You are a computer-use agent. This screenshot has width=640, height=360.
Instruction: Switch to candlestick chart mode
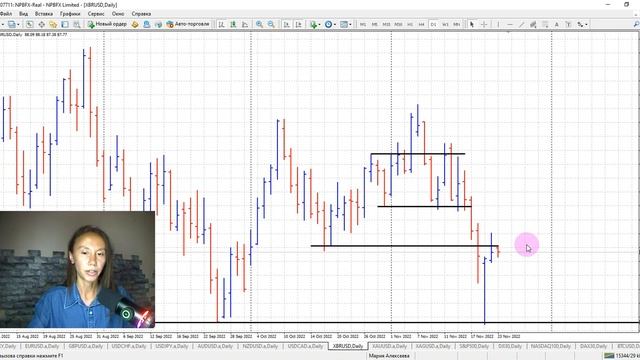point(233,24)
